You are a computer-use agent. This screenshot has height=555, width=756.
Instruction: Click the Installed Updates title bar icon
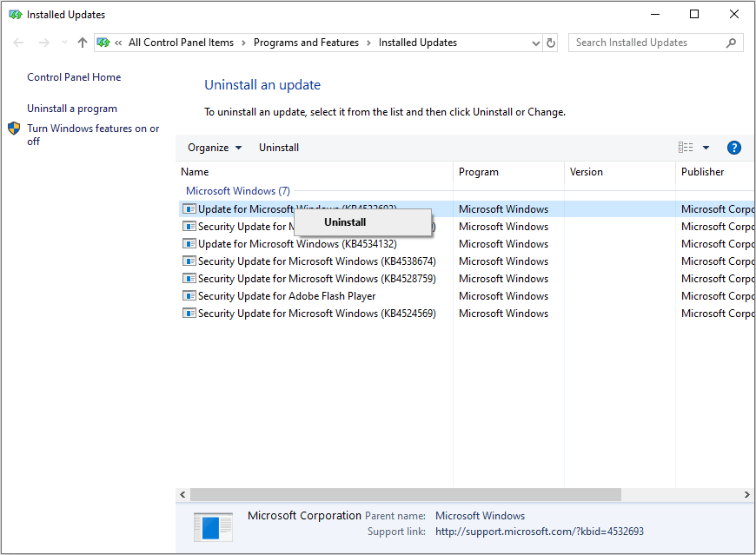[x=16, y=15]
